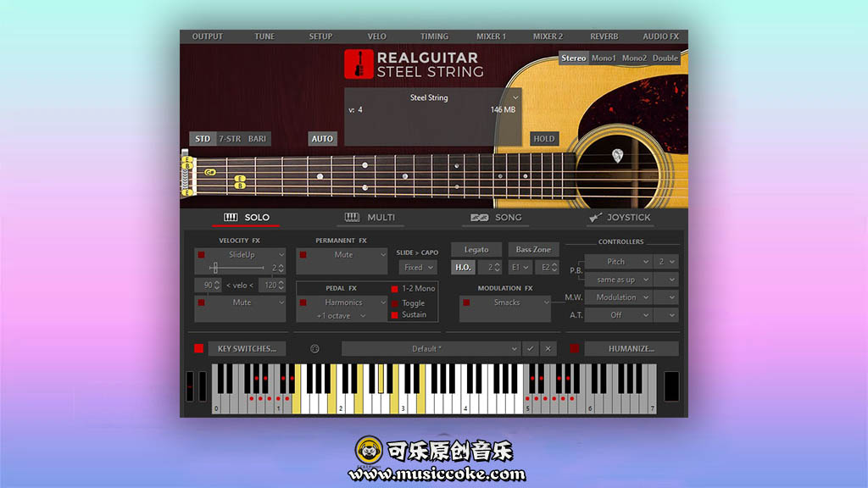Viewport: 868px width, 488px height.
Task: Open the Default preset dropdown
Action: point(431,348)
